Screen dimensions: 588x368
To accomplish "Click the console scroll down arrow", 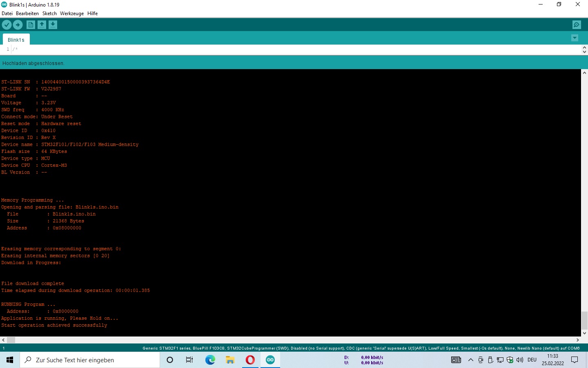I will (x=584, y=333).
